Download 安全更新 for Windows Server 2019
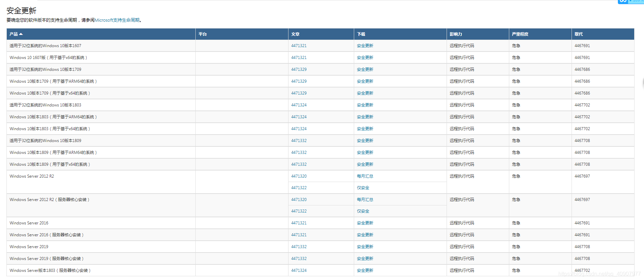Image resolution: width=644 pixels, height=280 pixels. pos(365,247)
